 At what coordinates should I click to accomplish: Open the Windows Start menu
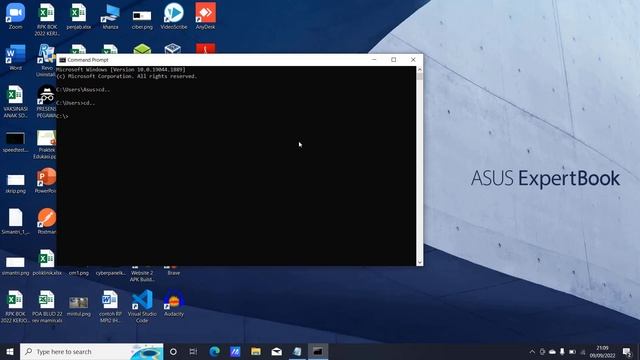(10, 351)
